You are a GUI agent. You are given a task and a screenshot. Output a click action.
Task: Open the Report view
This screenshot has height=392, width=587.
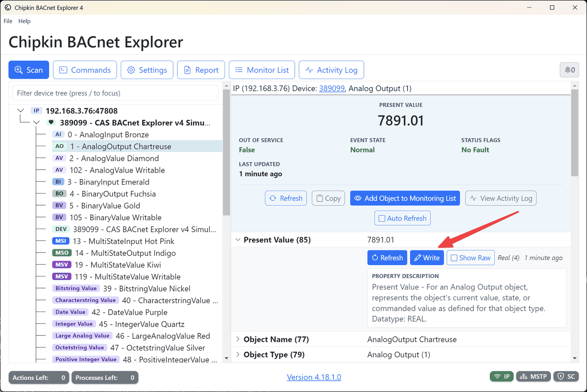pos(201,70)
